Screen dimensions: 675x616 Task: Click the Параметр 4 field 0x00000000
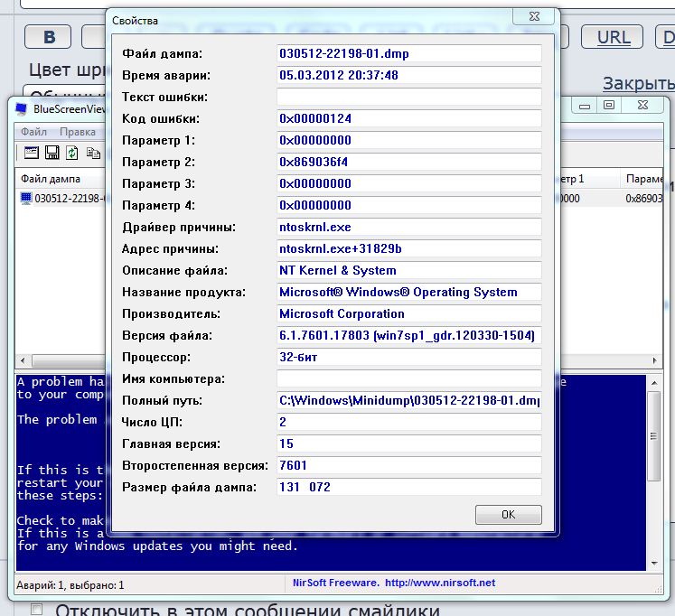[409, 205]
